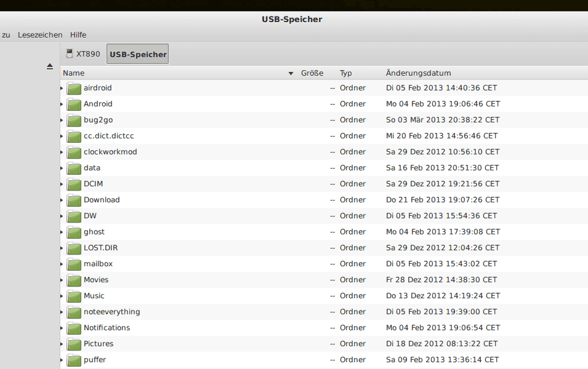Click the USB-Speicher path button
Screen dimensions: 588x369
tap(138, 54)
